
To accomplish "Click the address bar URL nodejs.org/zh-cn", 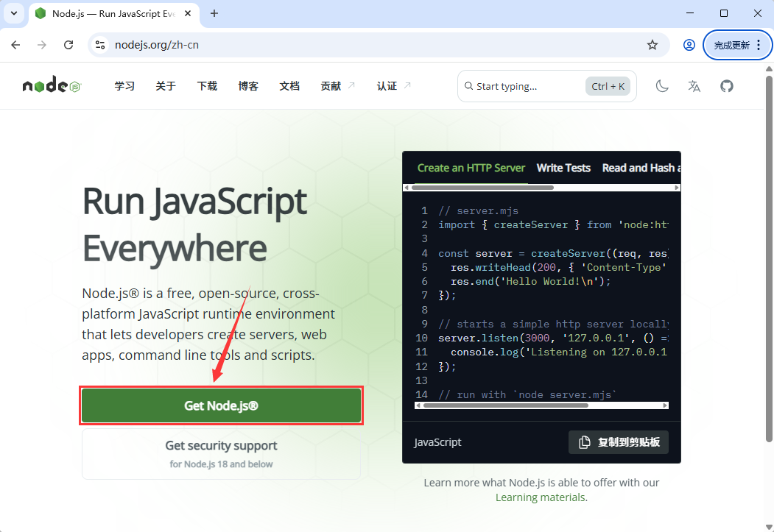I will [x=156, y=45].
